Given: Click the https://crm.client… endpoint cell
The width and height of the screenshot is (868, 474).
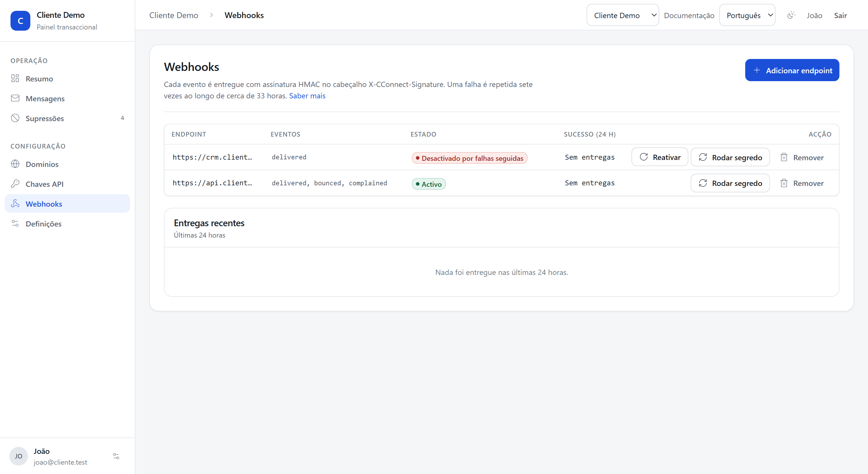Looking at the screenshot, I should tap(212, 157).
